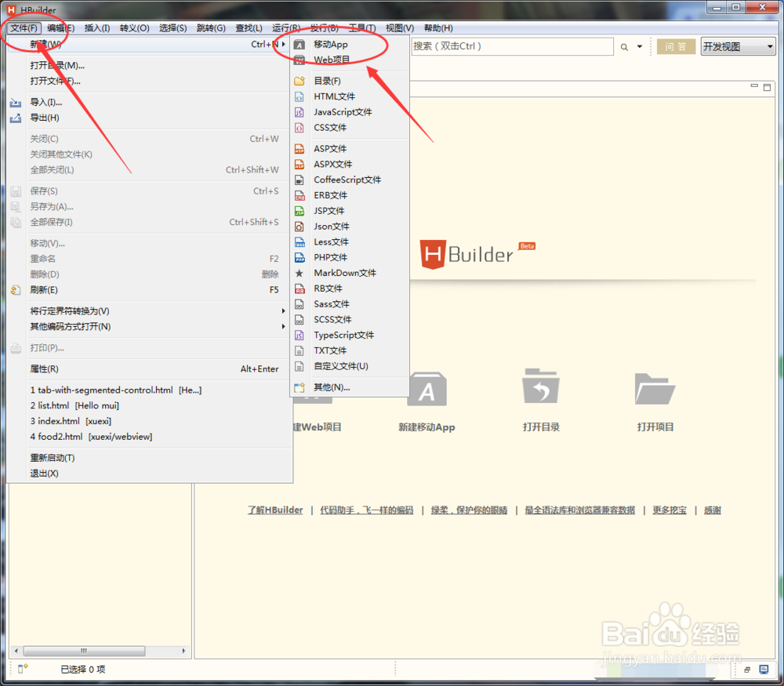Open the 了解HBuilder link
The height and width of the screenshot is (686, 784).
pyautogui.click(x=275, y=510)
